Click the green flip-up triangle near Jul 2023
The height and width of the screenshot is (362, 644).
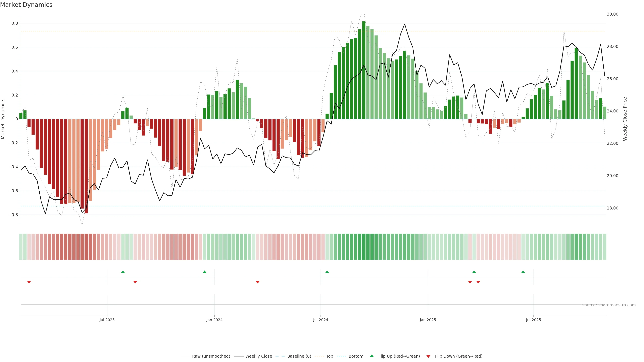[123, 272]
